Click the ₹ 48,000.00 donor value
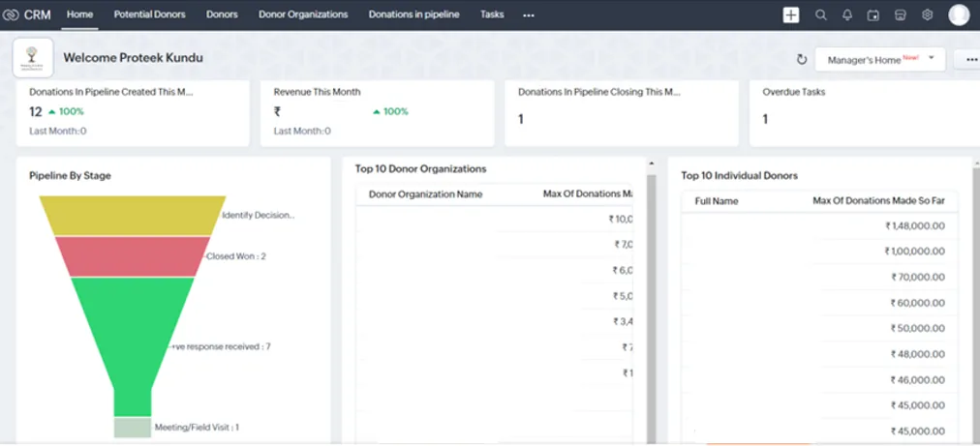The image size is (980, 446). [917, 354]
